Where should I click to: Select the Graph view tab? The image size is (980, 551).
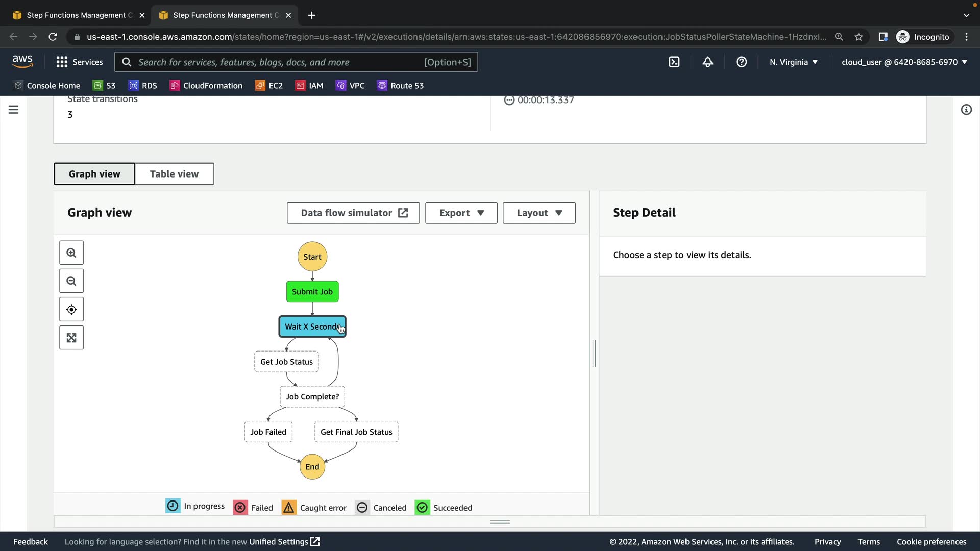pos(94,174)
